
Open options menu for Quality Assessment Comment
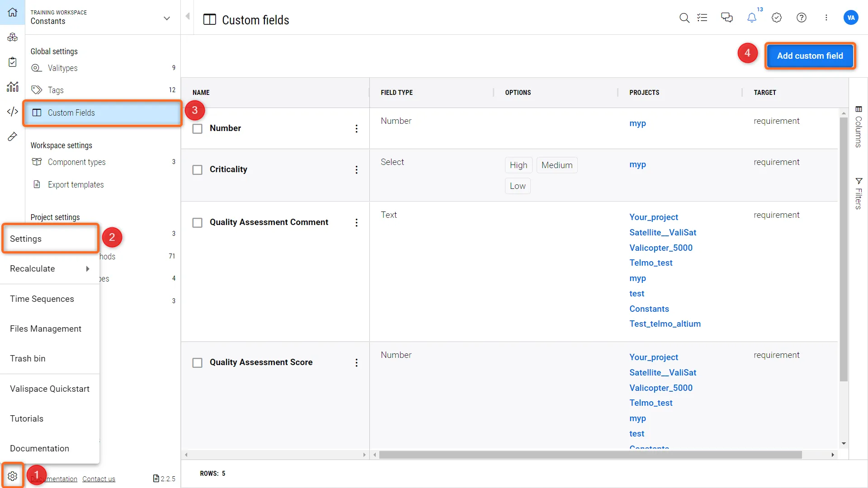357,223
